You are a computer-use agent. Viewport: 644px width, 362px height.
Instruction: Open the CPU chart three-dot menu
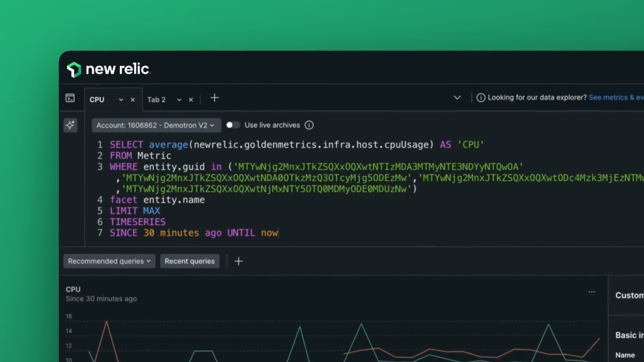(592, 292)
